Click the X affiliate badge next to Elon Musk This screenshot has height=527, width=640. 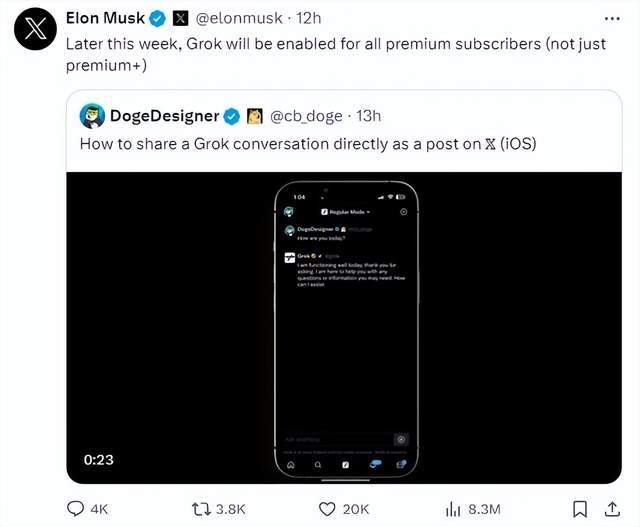[x=180, y=18]
